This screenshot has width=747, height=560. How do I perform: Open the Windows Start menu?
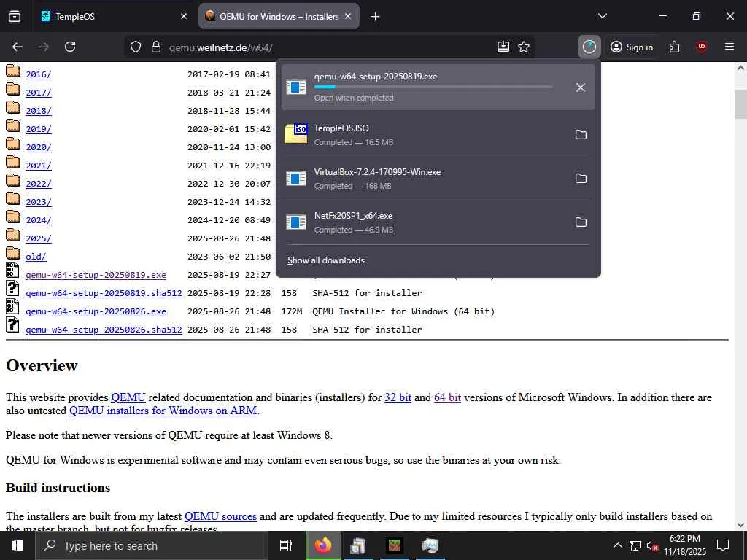[18, 545]
